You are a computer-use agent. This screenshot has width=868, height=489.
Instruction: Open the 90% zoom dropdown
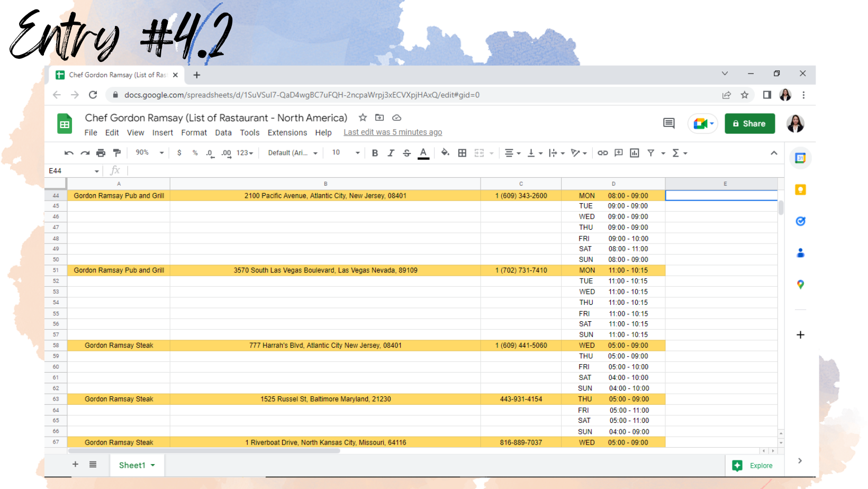click(150, 152)
